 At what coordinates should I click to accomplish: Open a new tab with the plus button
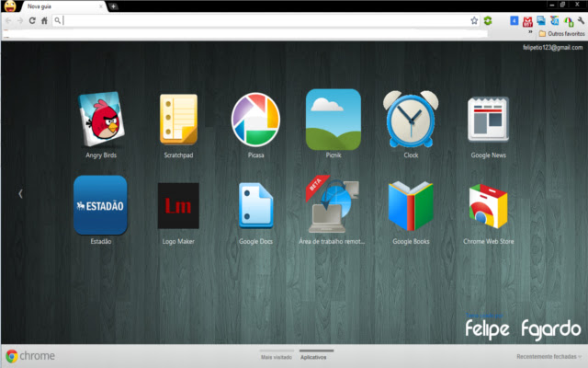pos(113,6)
